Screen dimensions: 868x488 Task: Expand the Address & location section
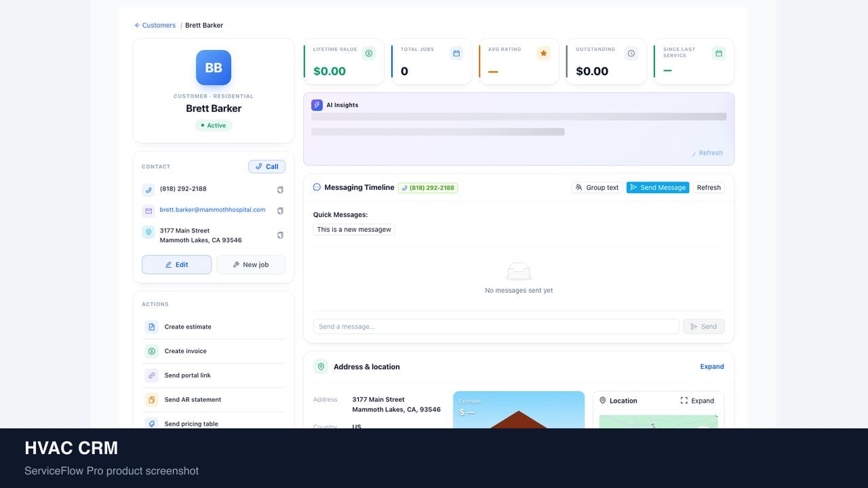[712, 367]
